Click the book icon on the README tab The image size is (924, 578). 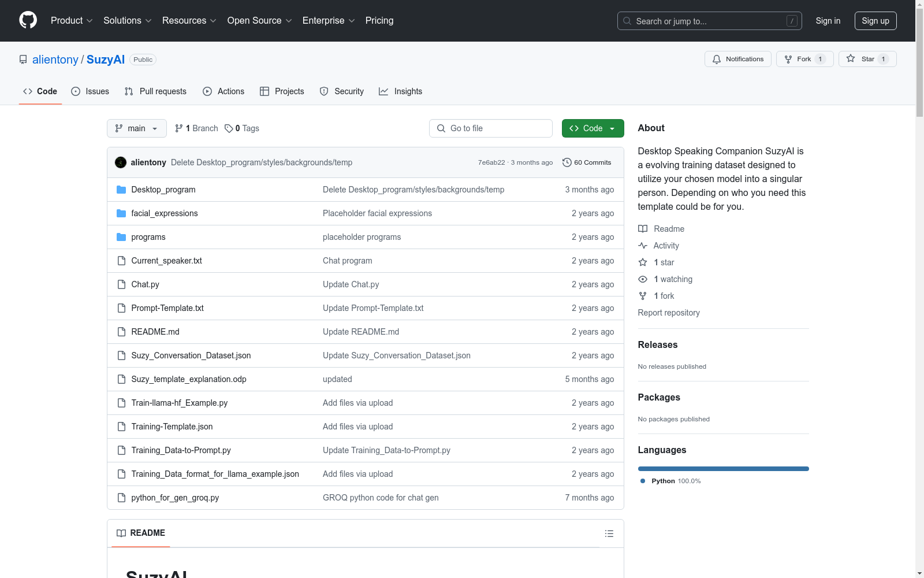(x=121, y=533)
